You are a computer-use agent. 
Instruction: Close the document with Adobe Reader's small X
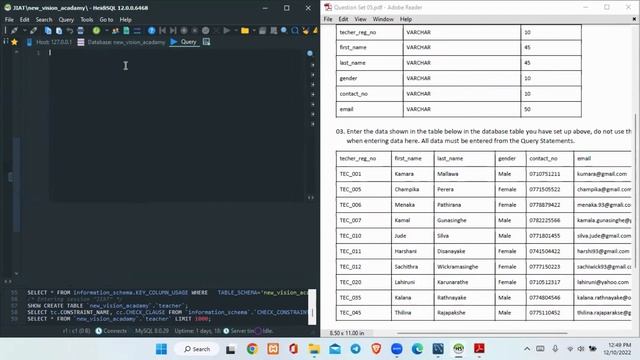[x=634, y=19]
